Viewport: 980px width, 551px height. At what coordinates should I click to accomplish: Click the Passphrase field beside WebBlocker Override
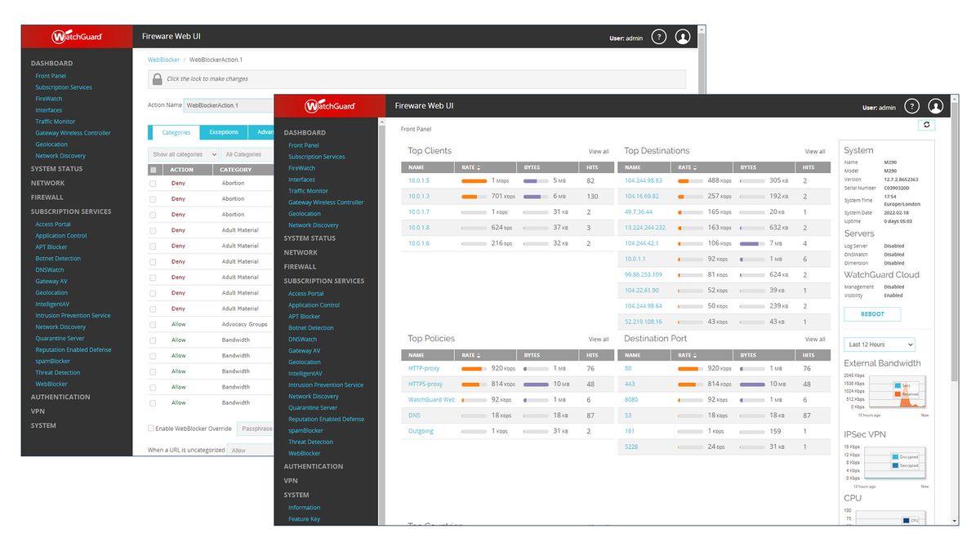pyautogui.click(x=256, y=428)
